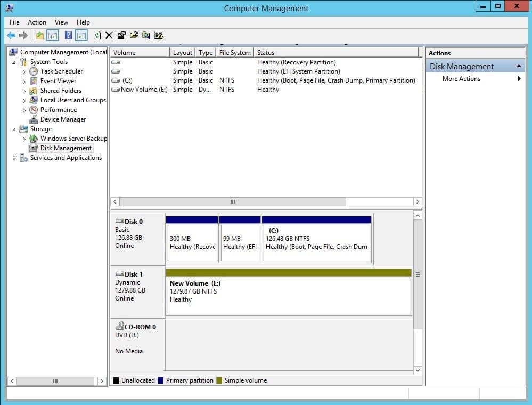Viewport: 532px width, 405px height.
Task: Select the (C:) 126.48 GB partition block
Action: [x=316, y=239]
